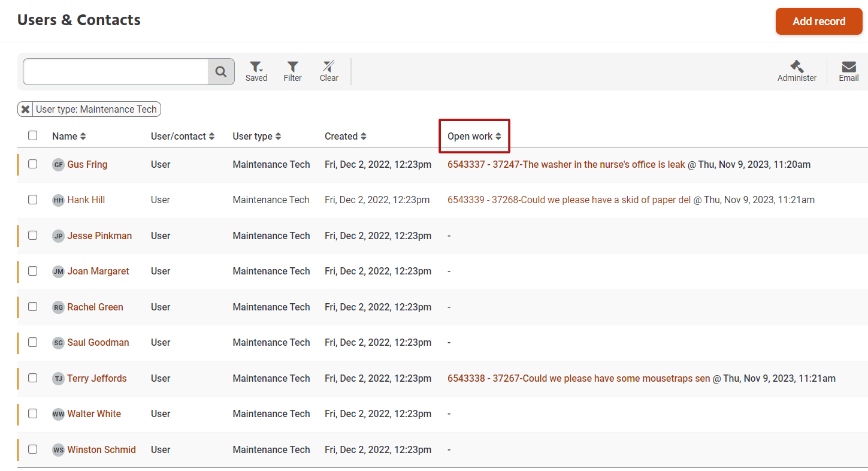Open Terry Jeffords' record
The height and width of the screenshot is (471, 868).
pos(97,379)
